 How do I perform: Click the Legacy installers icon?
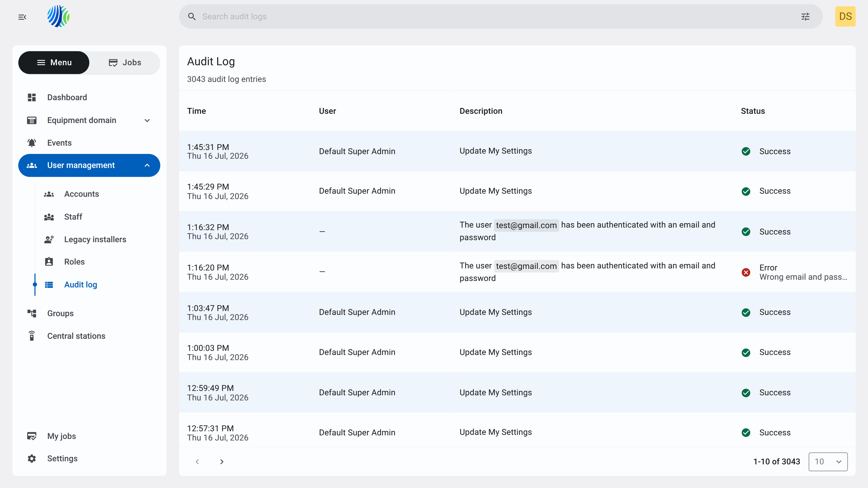49,239
